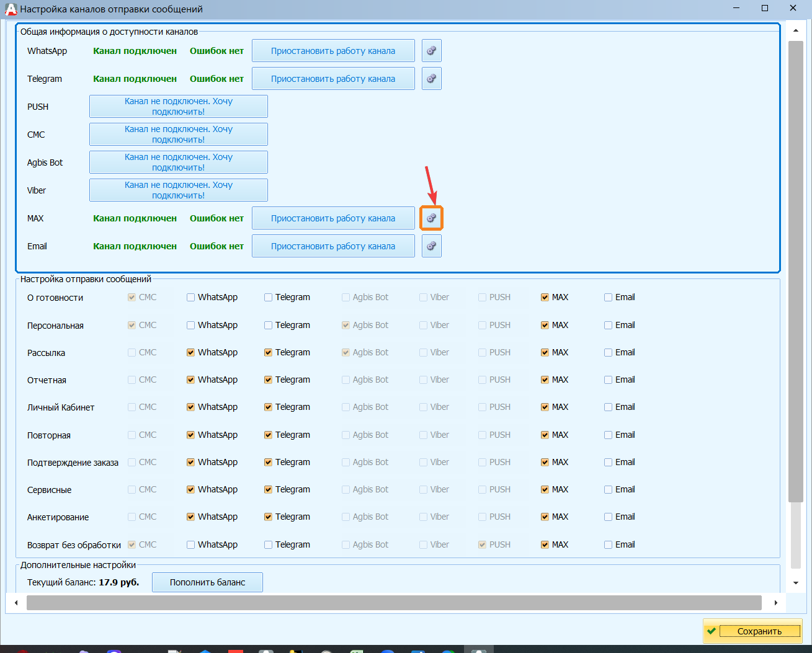This screenshot has height=653, width=812.
Task: Pause the MAX channel
Action: click(x=333, y=218)
